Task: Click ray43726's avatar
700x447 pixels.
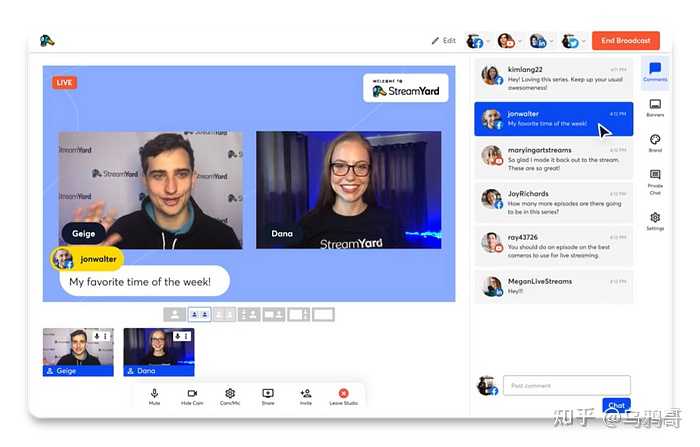Action: pos(492,242)
